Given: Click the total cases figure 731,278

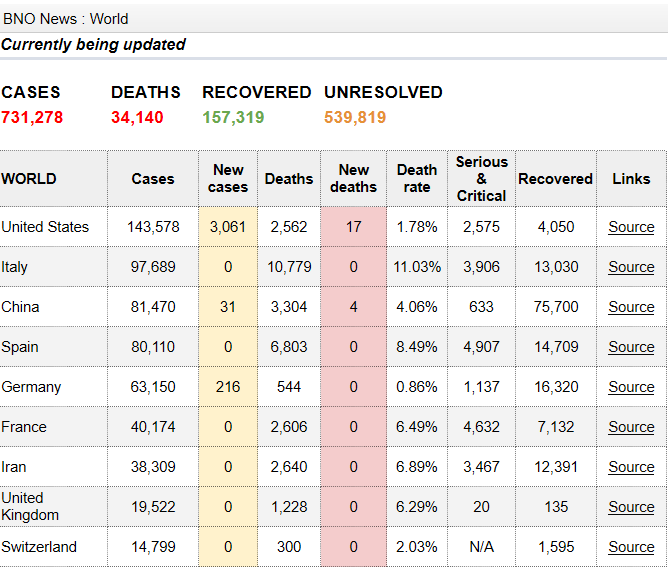Looking at the screenshot, I should 32,118.
